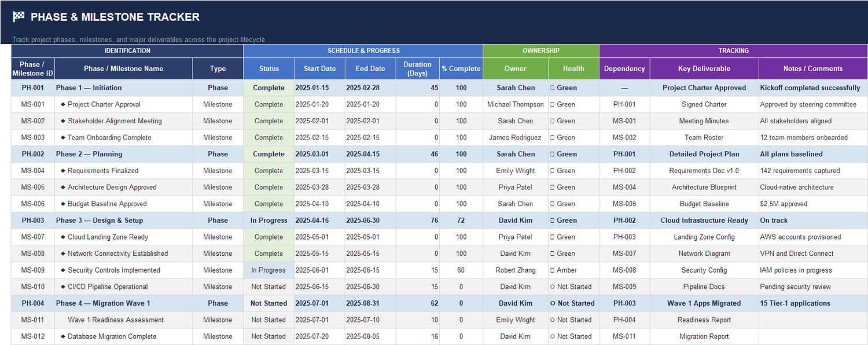Screen dimensions: 868x345
Task: Select the 142 requirements captured note
Action: coord(813,171)
